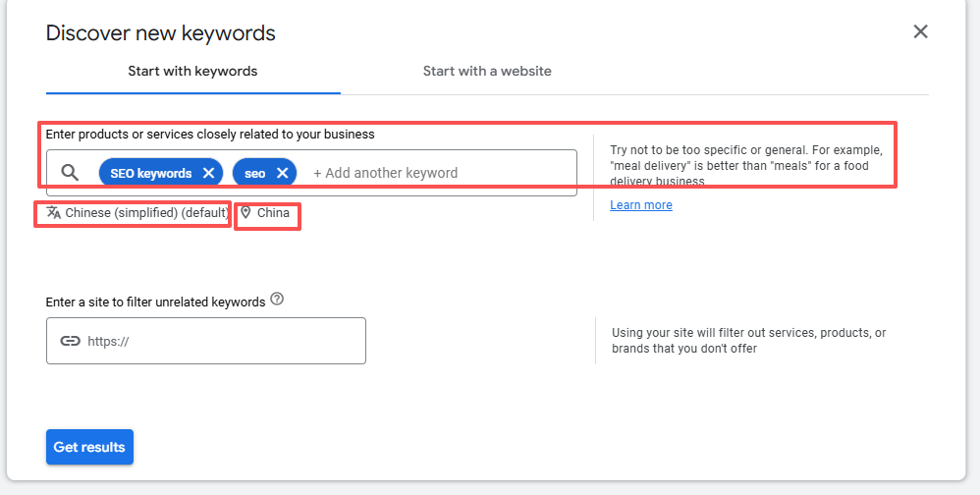980x495 pixels.
Task: Switch to Start with a website tab
Action: [487, 71]
